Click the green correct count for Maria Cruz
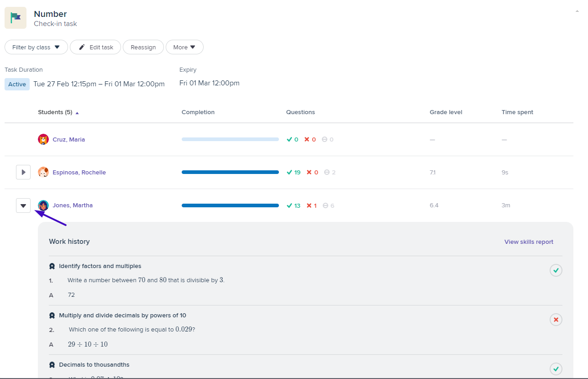The width and height of the screenshot is (588, 379). click(x=292, y=139)
